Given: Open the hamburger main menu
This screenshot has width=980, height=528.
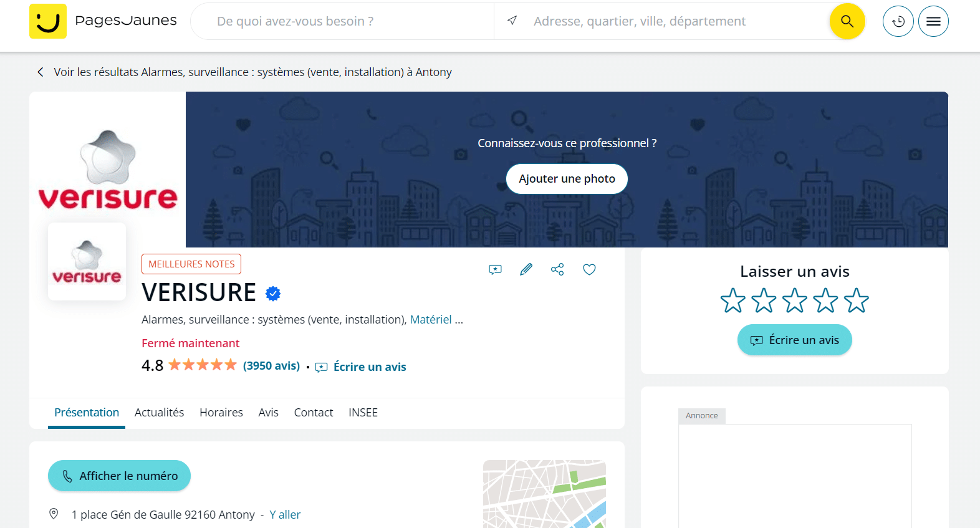Looking at the screenshot, I should [x=933, y=21].
